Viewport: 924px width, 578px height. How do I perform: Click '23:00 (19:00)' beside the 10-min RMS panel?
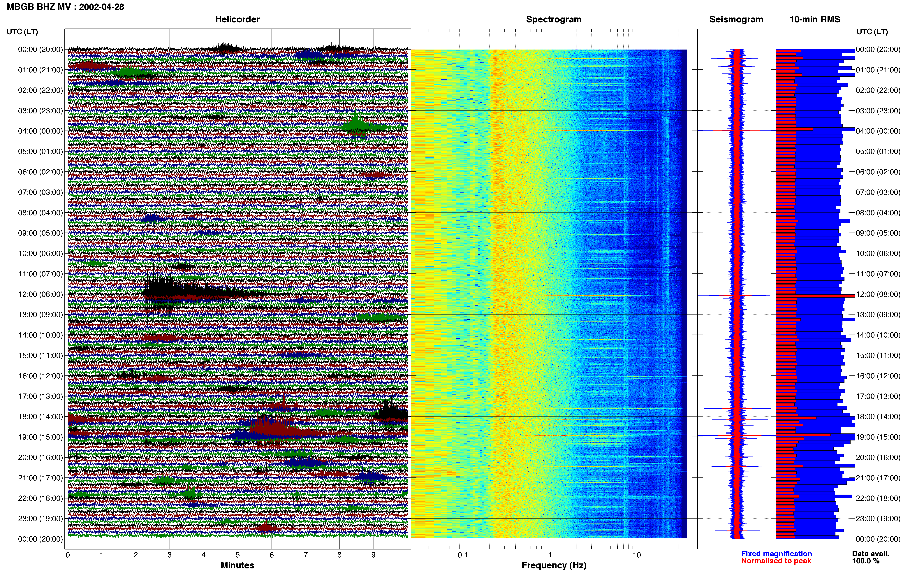point(878,519)
